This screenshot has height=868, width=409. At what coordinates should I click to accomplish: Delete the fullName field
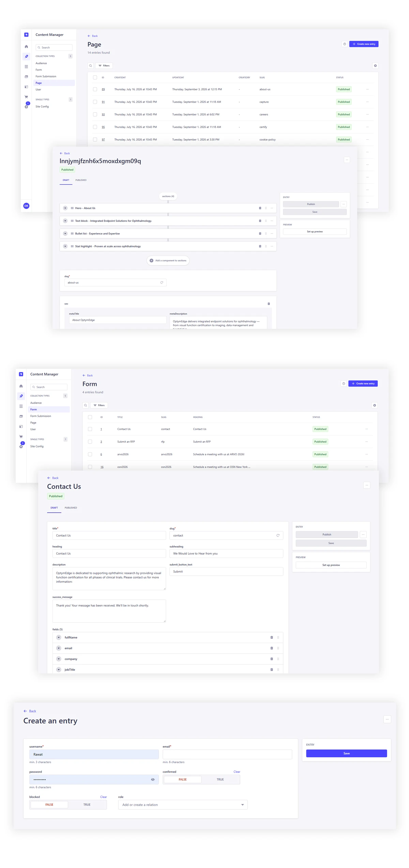click(x=272, y=638)
